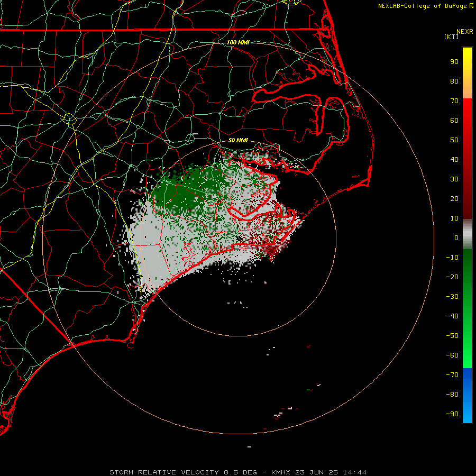Click the 0 value on the velocity scale
The width and height of the screenshot is (476, 476).
pyautogui.click(x=456, y=238)
